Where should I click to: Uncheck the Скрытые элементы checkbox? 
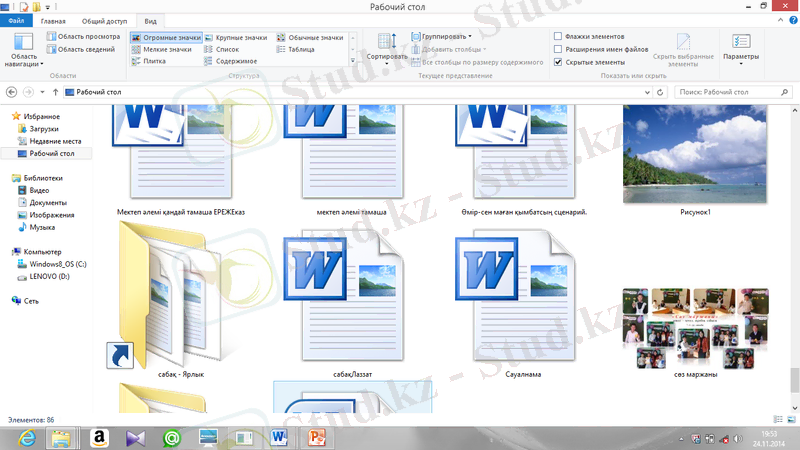pyautogui.click(x=558, y=61)
